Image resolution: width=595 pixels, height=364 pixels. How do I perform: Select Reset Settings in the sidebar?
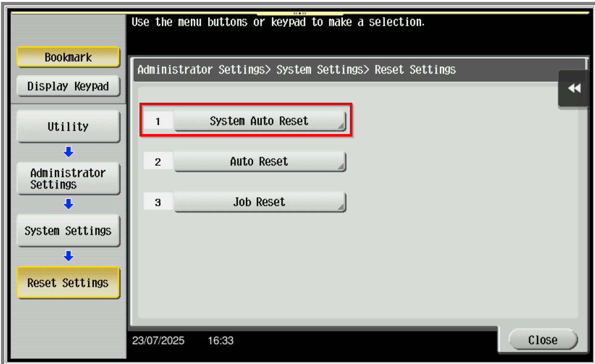coord(68,283)
